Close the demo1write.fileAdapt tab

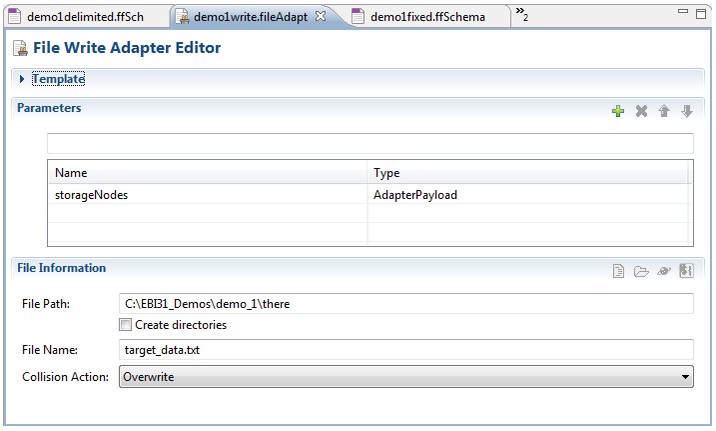click(321, 16)
